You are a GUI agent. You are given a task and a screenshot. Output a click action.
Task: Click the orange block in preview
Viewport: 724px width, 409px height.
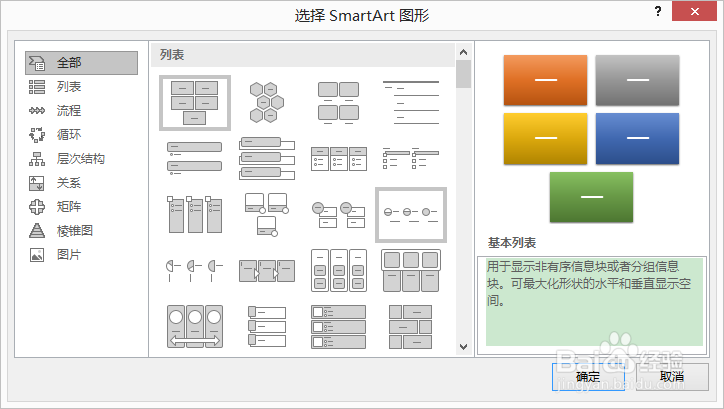545,80
